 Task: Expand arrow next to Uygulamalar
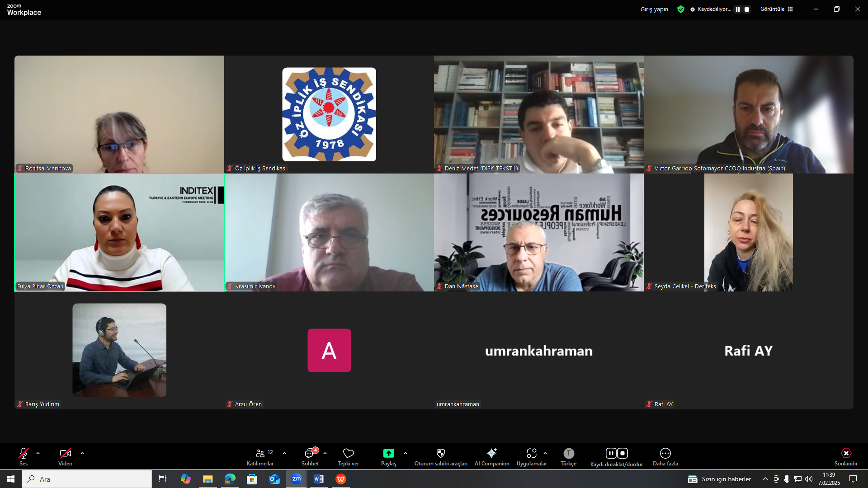coord(545,453)
